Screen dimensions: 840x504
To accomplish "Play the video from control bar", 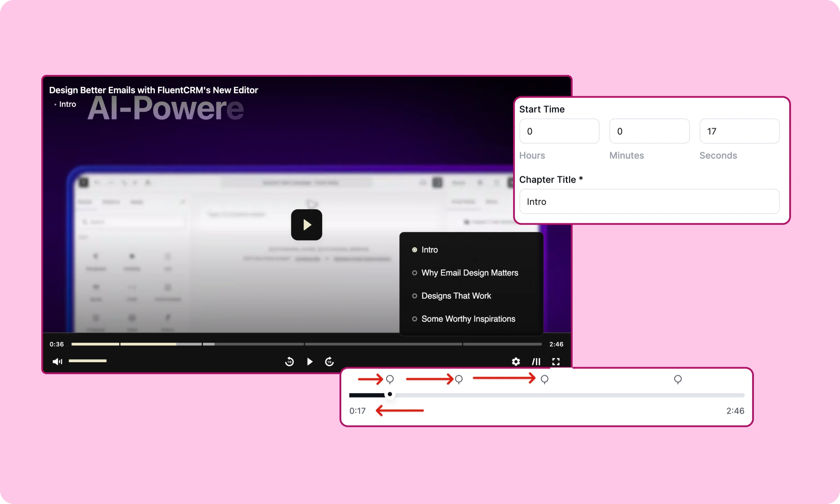I will click(310, 362).
